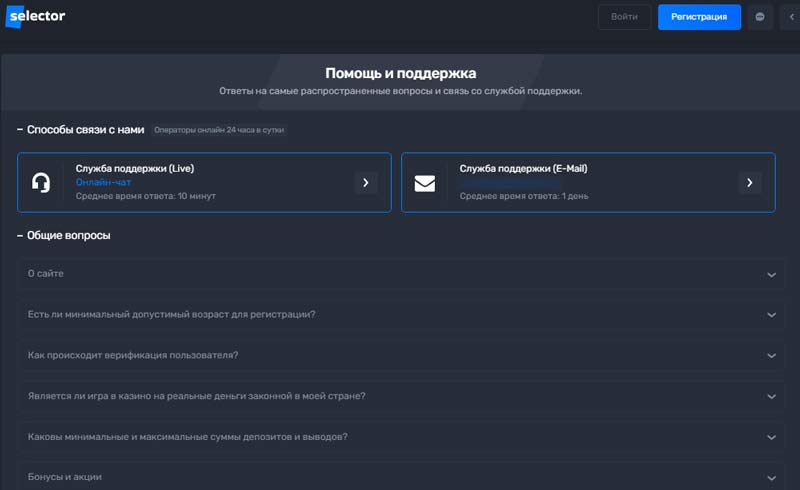Click the left chevron at the header edge
Image resolution: width=800 pixels, height=490 pixels.
[x=791, y=17]
